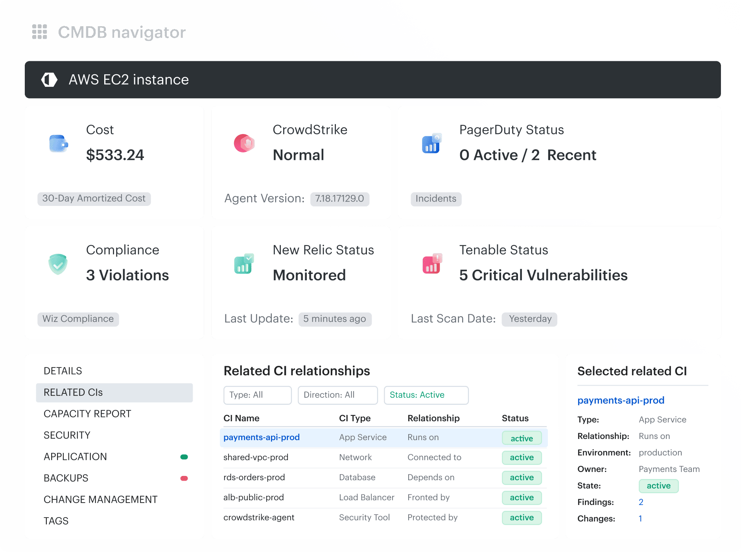
Task: Click the active badge for crowdstrike-agent
Action: [522, 518]
